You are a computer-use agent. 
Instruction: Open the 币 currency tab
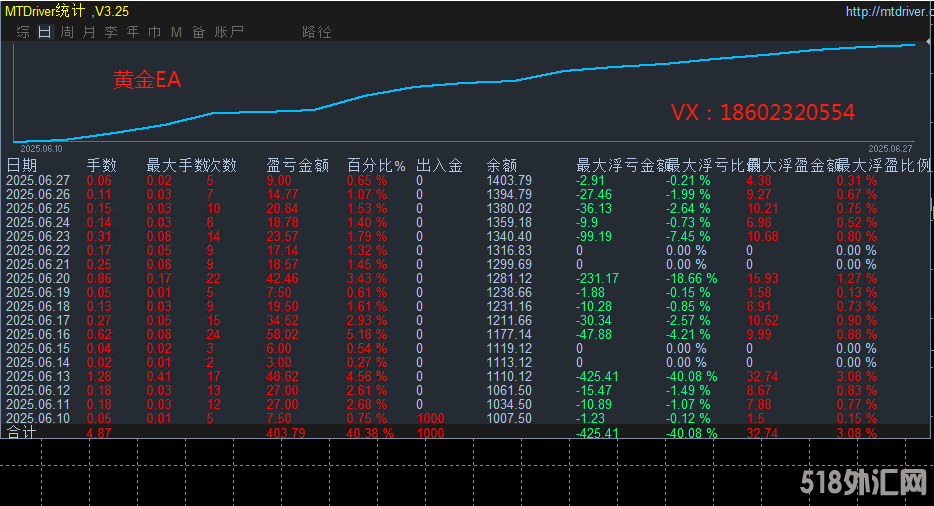click(x=154, y=32)
